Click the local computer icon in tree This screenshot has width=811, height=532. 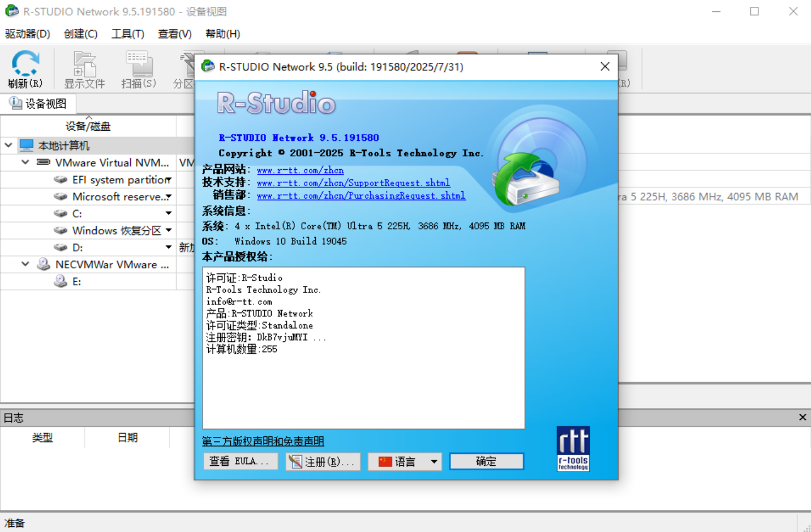click(27, 145)
